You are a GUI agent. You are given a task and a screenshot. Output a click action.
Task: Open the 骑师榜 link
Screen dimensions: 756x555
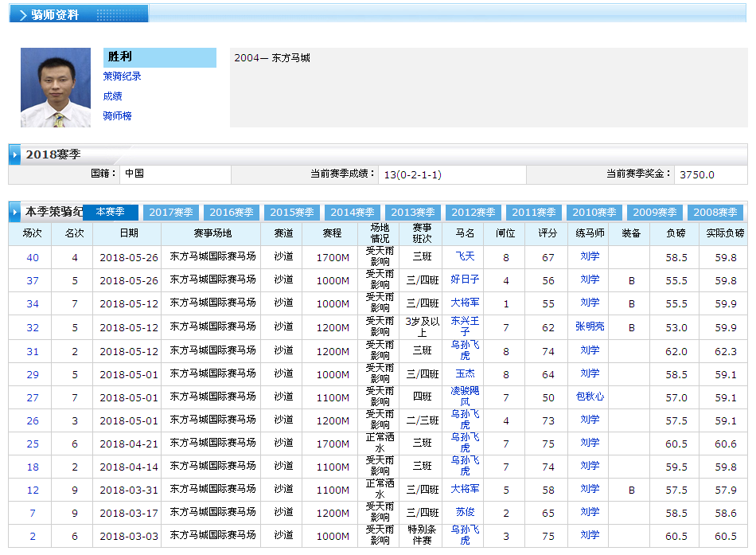coord(117,116)
